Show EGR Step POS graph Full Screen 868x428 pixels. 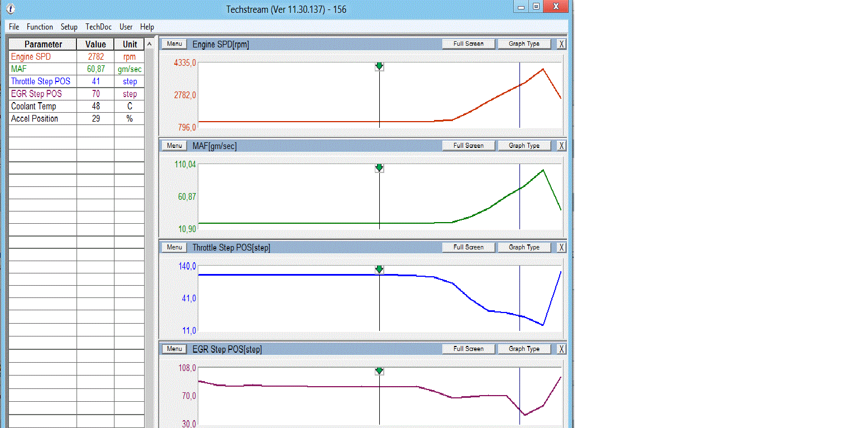[468, 349]
